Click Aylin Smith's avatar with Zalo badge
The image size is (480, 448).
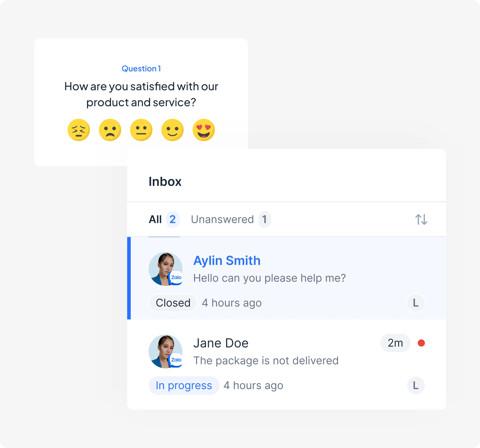pyautogui.click(x=165, y=269)
